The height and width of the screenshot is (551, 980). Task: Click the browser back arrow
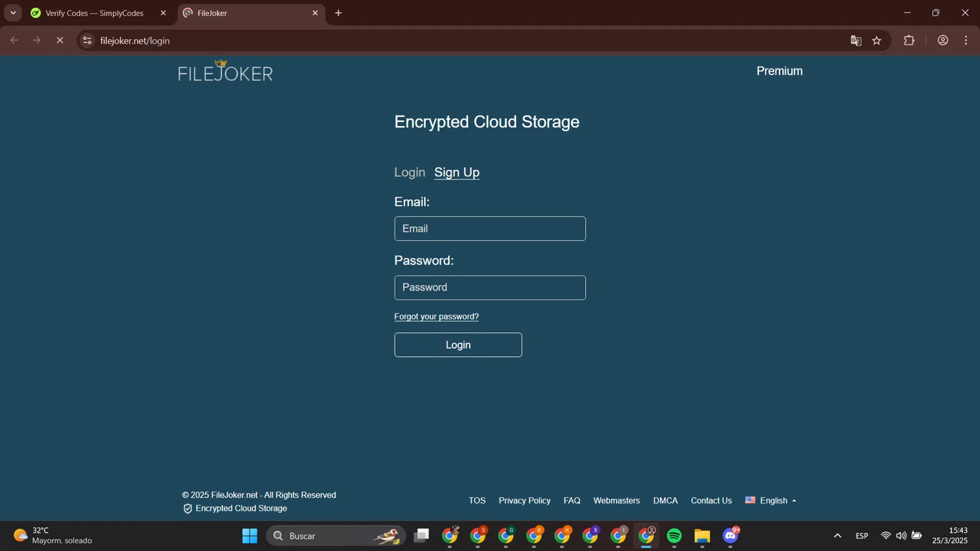point(14,40)
